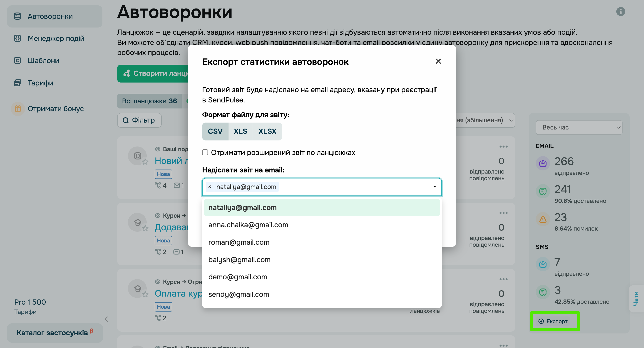Click the graduation cap icon of «Оплата кур» chain
644x348 pixels.
coord(138,288)
